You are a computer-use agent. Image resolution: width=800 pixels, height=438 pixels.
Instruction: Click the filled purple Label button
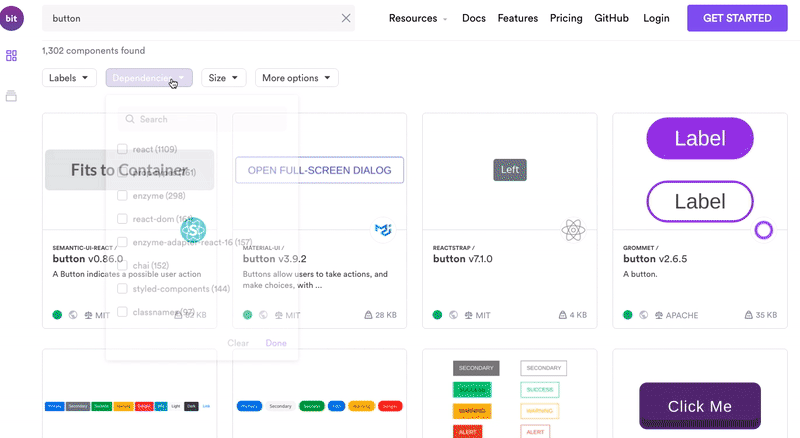click(699, 138)
